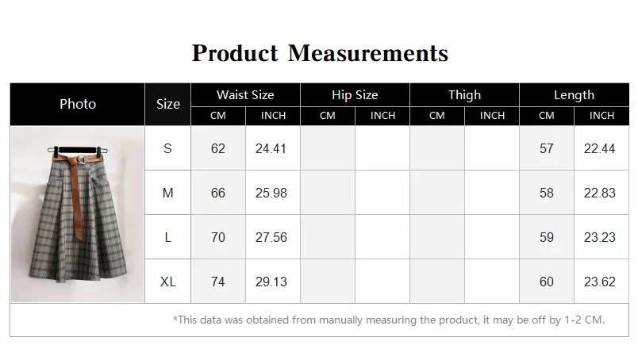Click the manual measurement disclaimer note
This screenshot has height=364, width=638.
(x=389, y=320)
